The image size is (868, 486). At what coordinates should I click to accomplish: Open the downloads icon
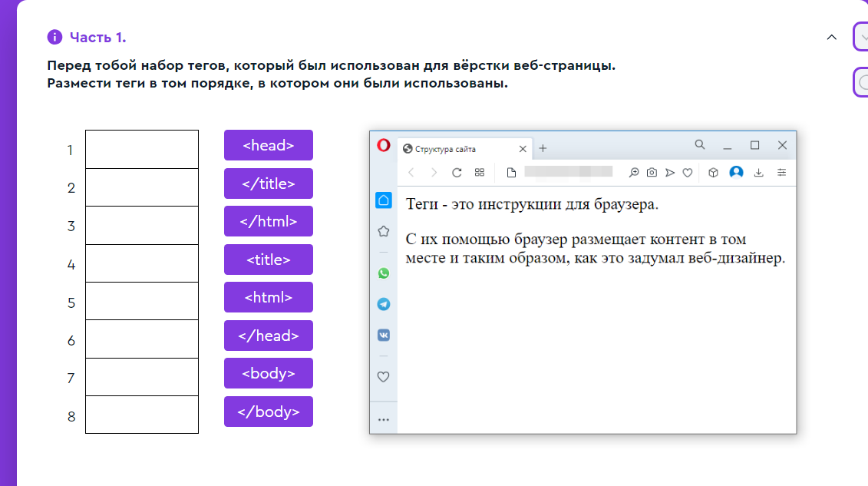[759, 173]
